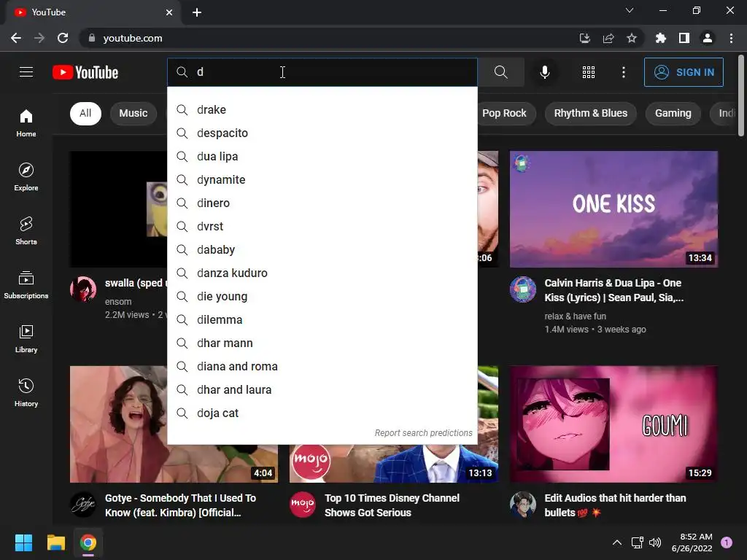747x560 pixels.
Task: Select the Rhythm & Blues filter chip
Action: tap(591, 113)
